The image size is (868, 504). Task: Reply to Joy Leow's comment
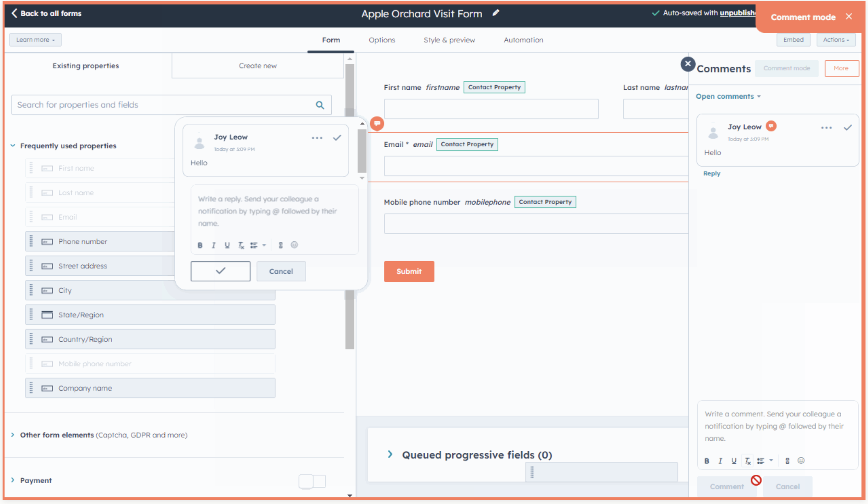pos(712,173)
